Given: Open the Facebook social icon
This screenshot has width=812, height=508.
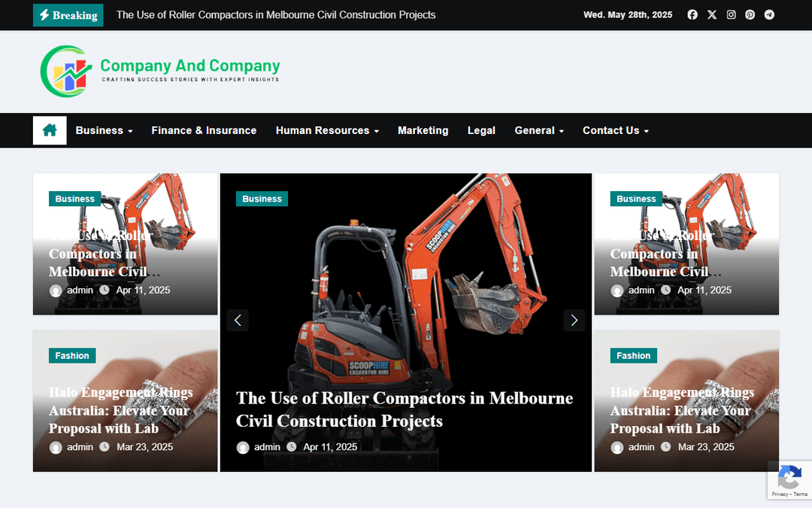Looking at the screenshot, I should pos(692,15).
